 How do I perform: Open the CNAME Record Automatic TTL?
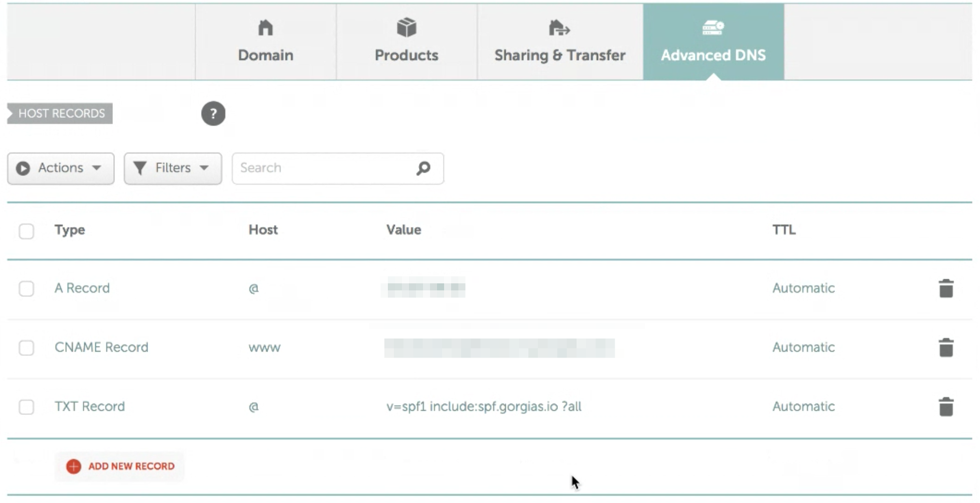(x=803, y=347)
